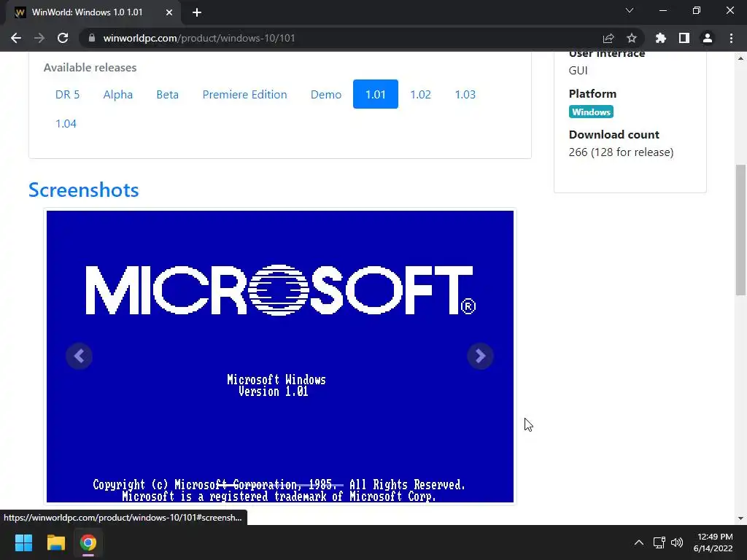Click the 'Available releases' label

pyautogui.click(x=90, y=68)
